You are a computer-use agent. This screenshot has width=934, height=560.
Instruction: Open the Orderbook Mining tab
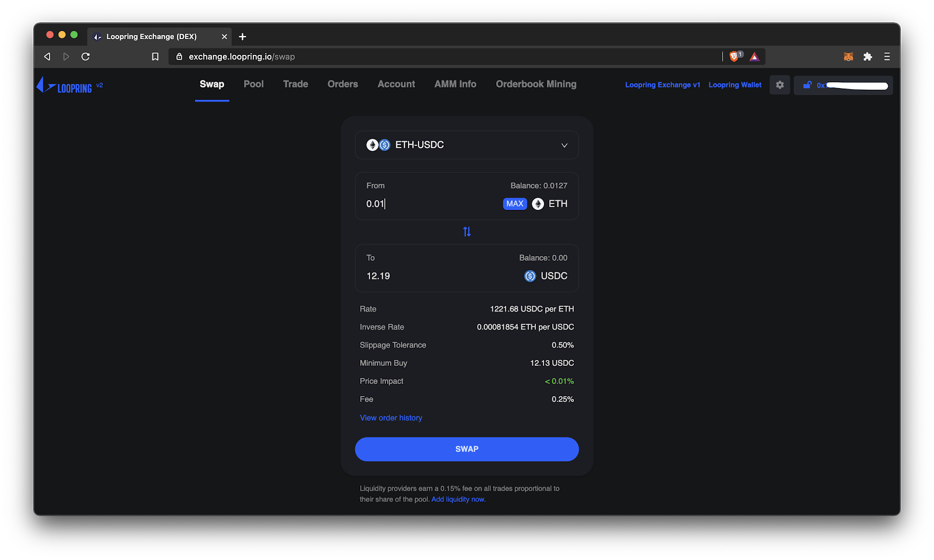point(536,84)
